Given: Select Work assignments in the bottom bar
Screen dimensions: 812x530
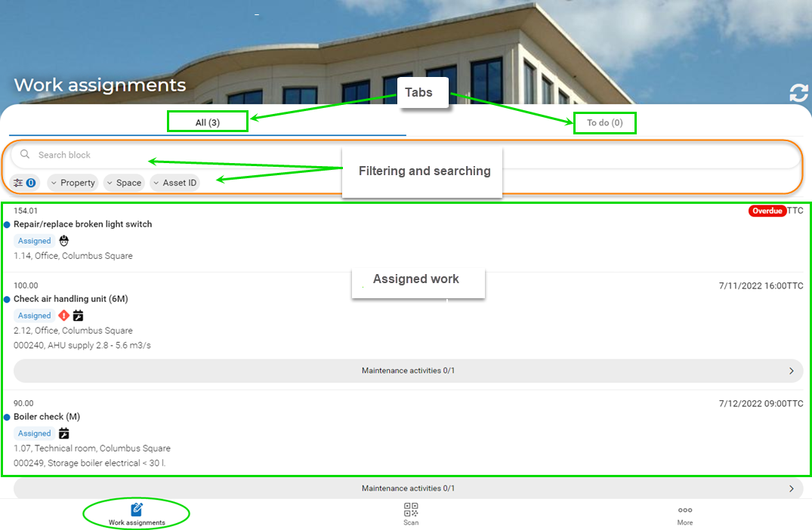Looking at the screenshot, I should pos(136,513).
